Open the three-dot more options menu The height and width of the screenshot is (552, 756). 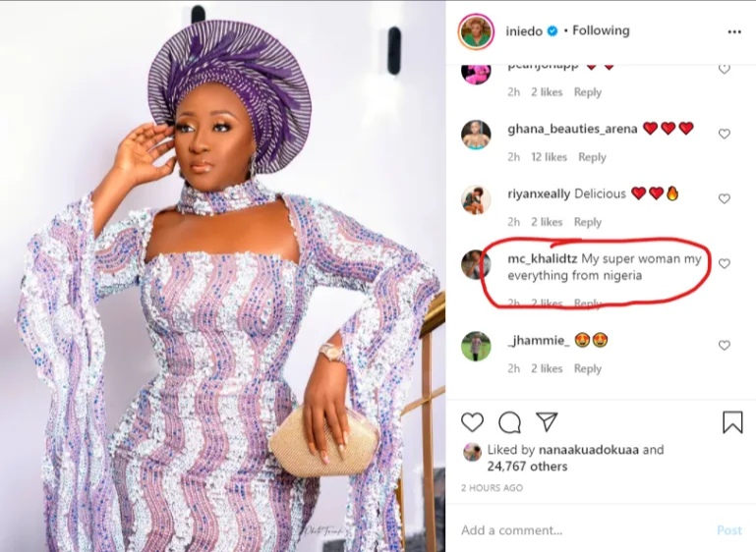(x=734, y=31)
